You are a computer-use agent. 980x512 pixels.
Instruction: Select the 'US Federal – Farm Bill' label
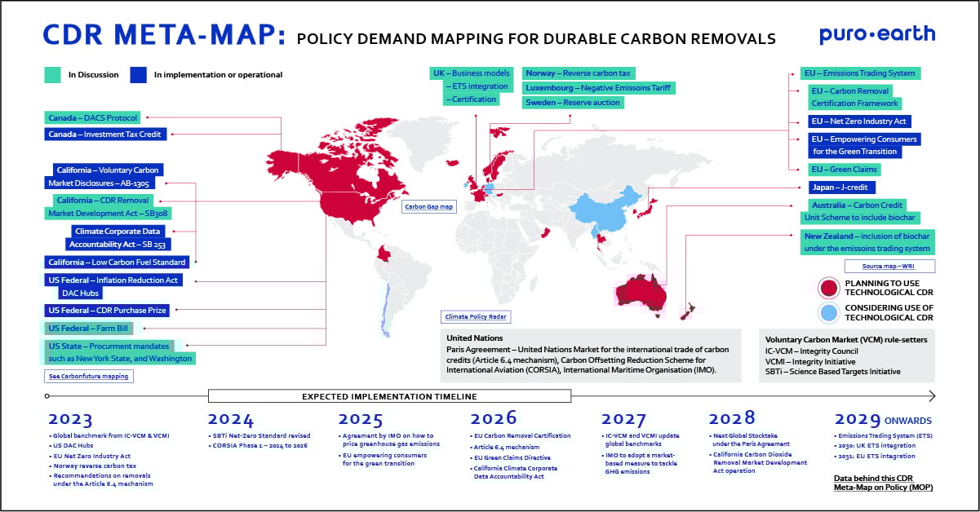[x=88, y=329]
